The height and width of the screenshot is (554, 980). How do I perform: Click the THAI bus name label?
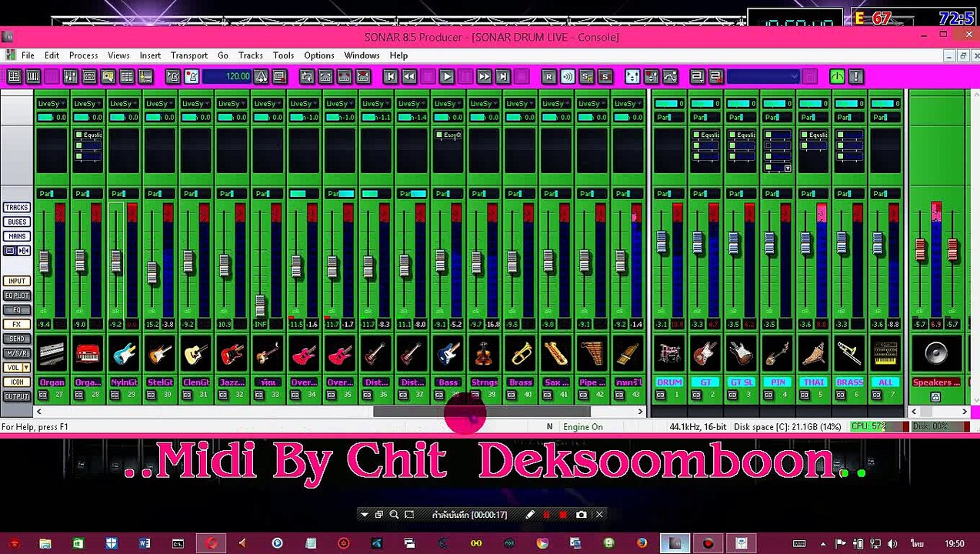(x=814, y=382)
